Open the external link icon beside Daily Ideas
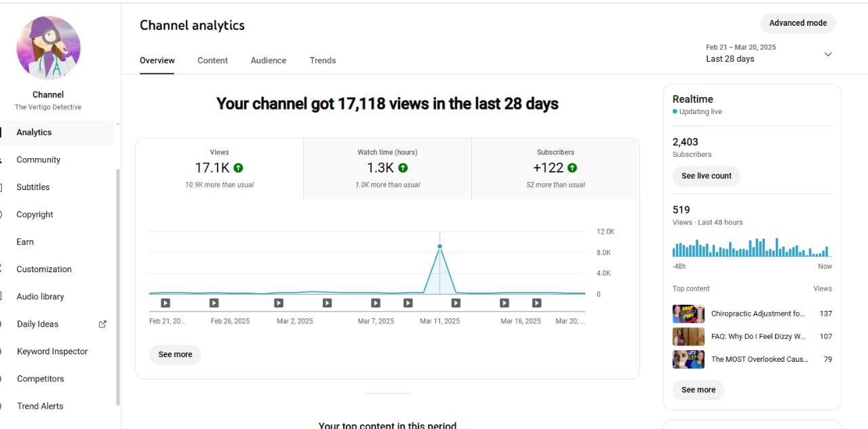 click(x=102, y=324)
